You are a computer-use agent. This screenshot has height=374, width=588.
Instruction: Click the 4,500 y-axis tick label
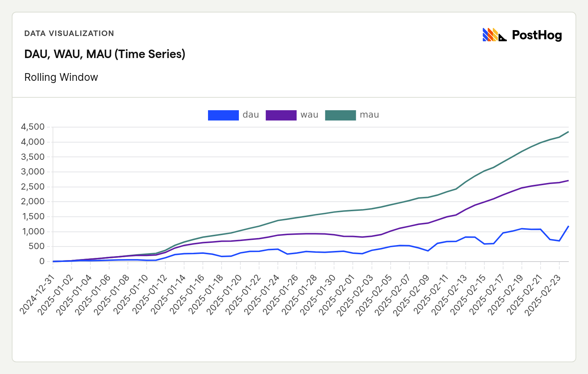point(33,127)
